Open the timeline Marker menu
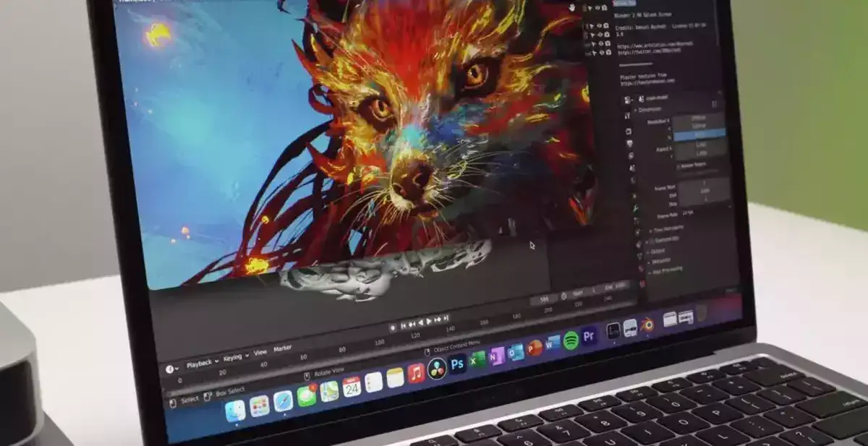868x446 pixels. (283, 348)
